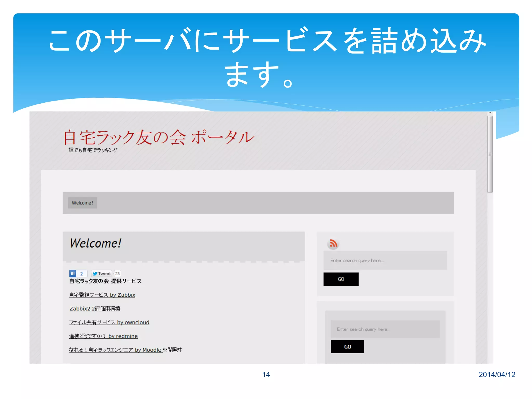
Task: Click the lower GO search button
Action: coord(347,347)
